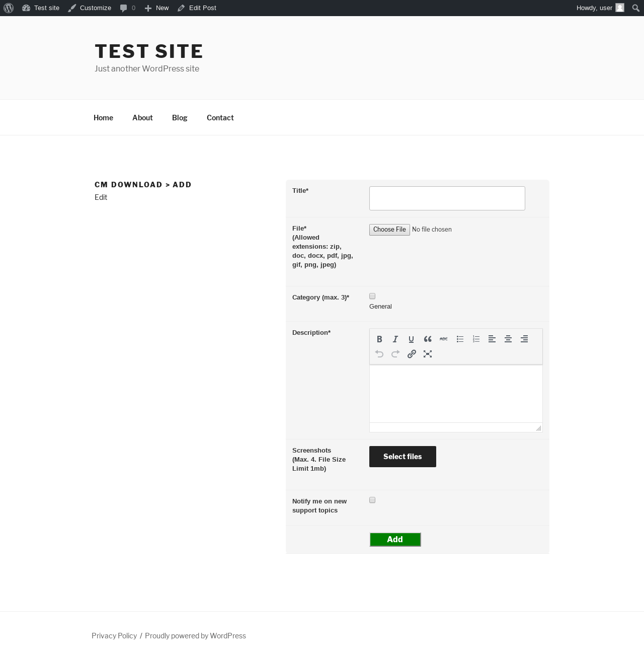The image size is (644, 659).
Task: Toggle underline formatting in the editor
Action: click(x=412, y=339)
